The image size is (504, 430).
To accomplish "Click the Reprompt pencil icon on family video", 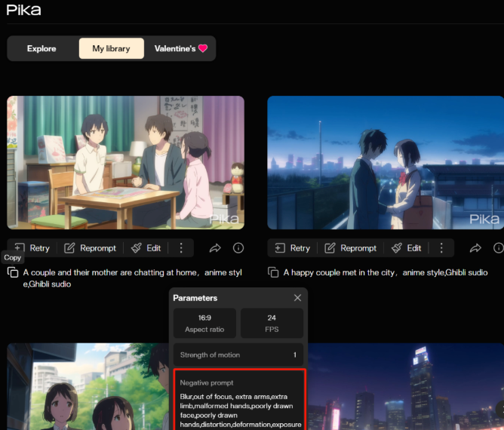I will pos(69,247).
